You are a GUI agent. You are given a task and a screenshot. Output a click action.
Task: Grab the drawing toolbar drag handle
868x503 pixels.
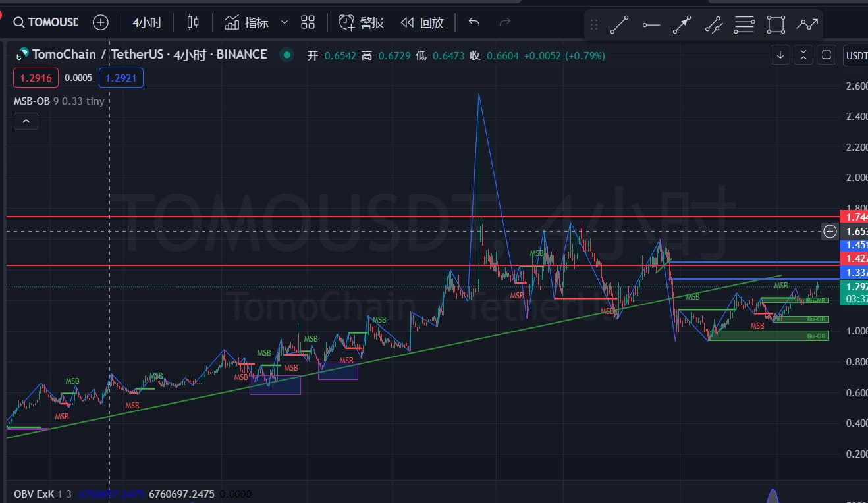tap(594, 25)
